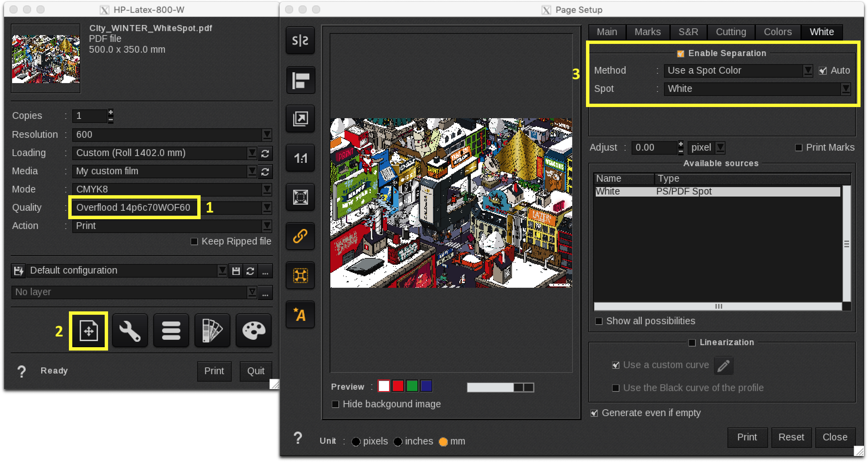Click the orange link icon in the toolbar

pyautogui.click(x=300, y=236)
